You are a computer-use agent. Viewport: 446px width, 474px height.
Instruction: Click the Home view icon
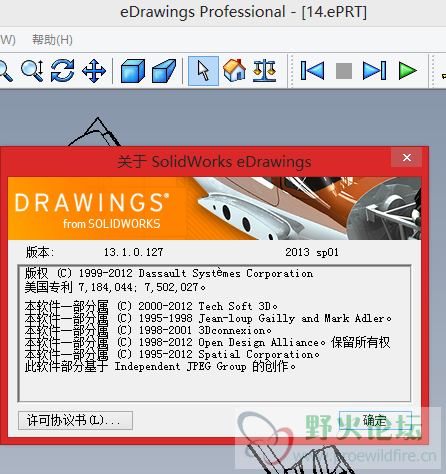point(235,71)
